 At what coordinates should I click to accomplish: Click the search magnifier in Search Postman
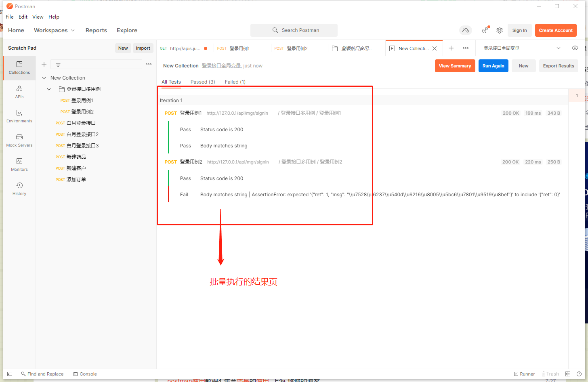click(275, 30)
